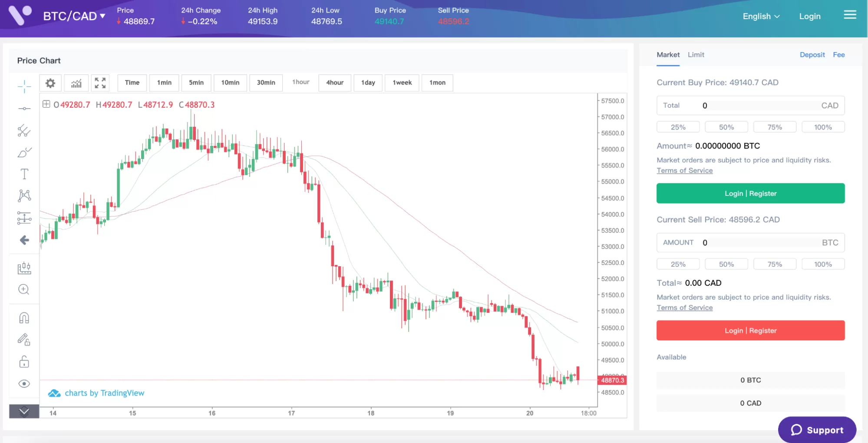Select the Text annotation tool
868x443 pixels.
(24, 174)
